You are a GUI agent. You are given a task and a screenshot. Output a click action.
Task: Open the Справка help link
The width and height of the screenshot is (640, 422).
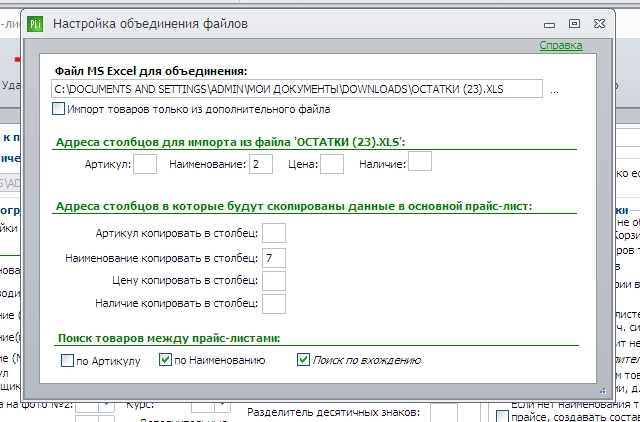click(561, 45)
